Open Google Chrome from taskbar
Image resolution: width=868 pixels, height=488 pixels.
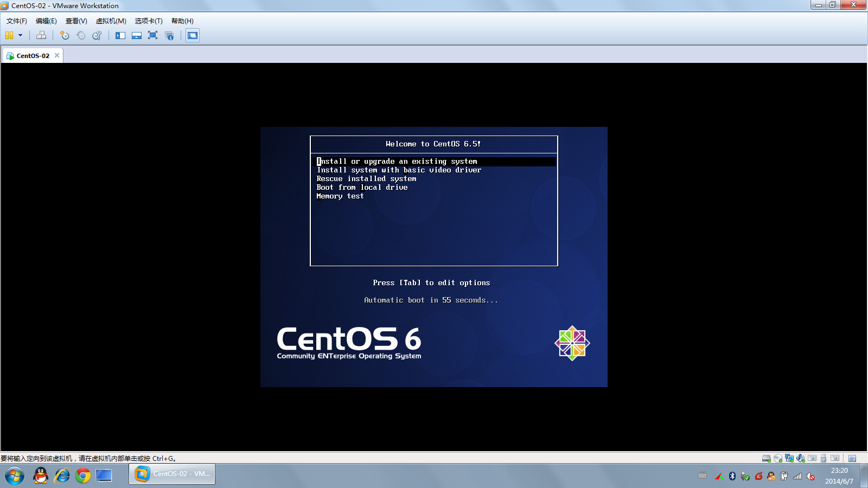[83, 476]
